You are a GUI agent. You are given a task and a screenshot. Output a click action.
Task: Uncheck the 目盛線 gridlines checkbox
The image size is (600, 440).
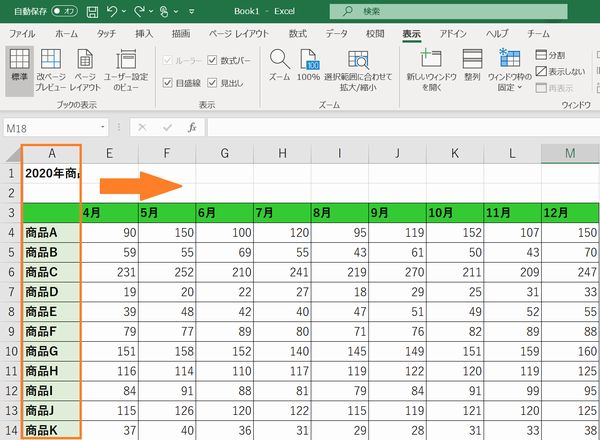[167, 83]
